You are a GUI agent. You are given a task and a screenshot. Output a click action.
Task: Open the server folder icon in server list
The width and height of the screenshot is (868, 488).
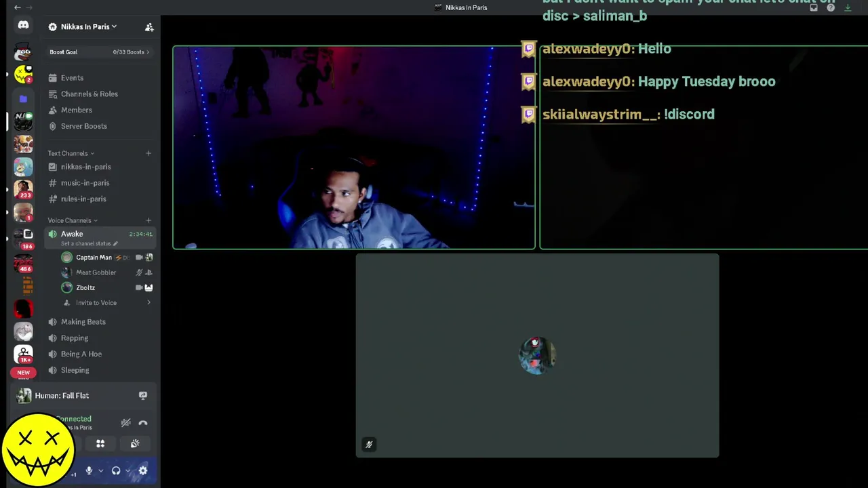[23, 98]
